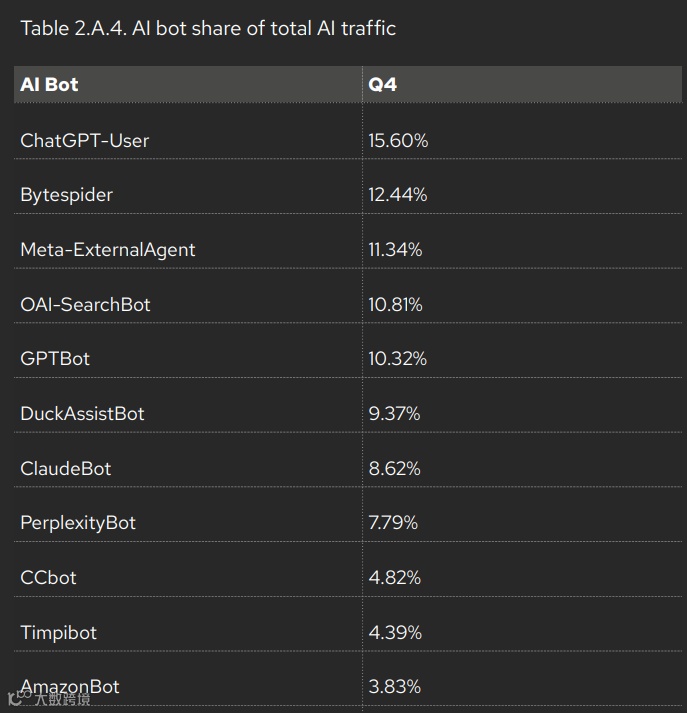Click the ClaudeBot row label
687x713 pixels.
(65, 468)
